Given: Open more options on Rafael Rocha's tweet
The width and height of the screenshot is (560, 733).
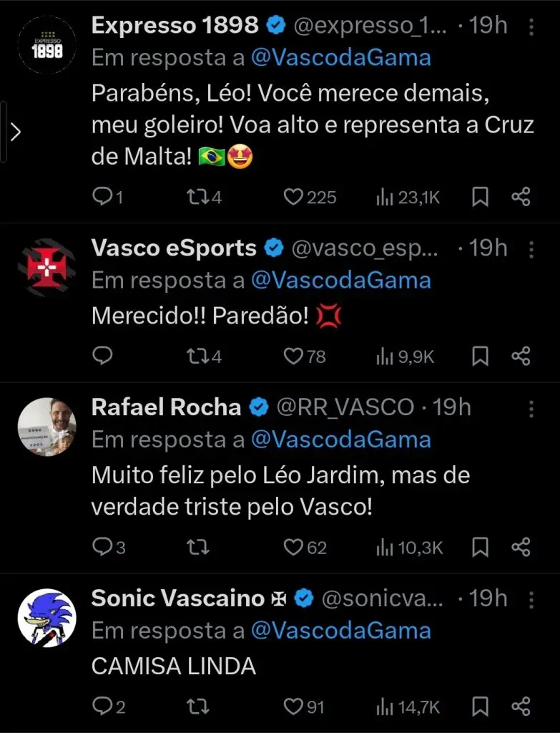Looking at the screenshot, I should click(x=531, y=408).
